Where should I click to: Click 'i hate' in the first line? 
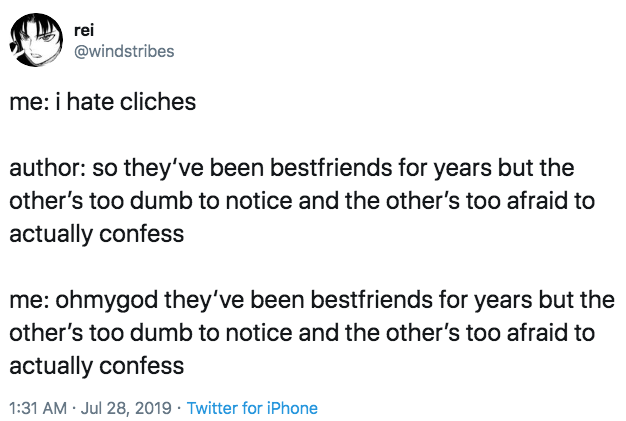pos(84,102)
